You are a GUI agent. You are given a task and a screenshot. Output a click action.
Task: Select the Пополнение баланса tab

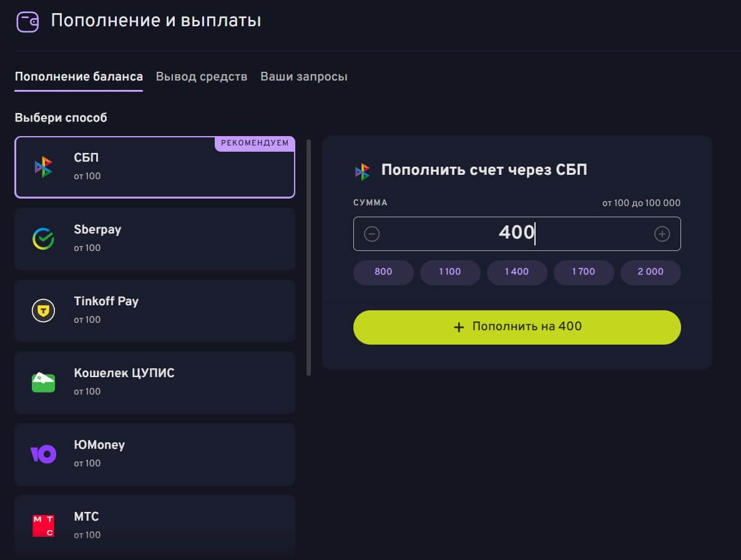[x=79, y=77]
